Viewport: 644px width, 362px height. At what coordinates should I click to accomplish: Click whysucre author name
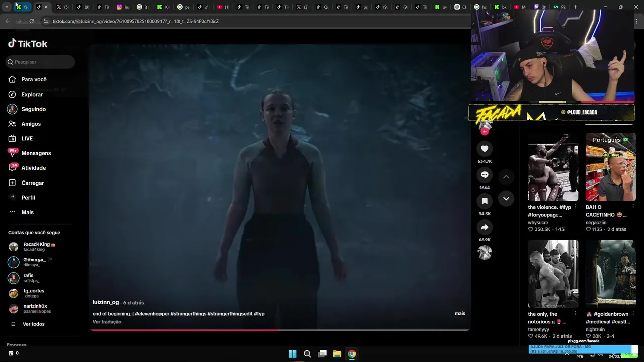[538, 222]
